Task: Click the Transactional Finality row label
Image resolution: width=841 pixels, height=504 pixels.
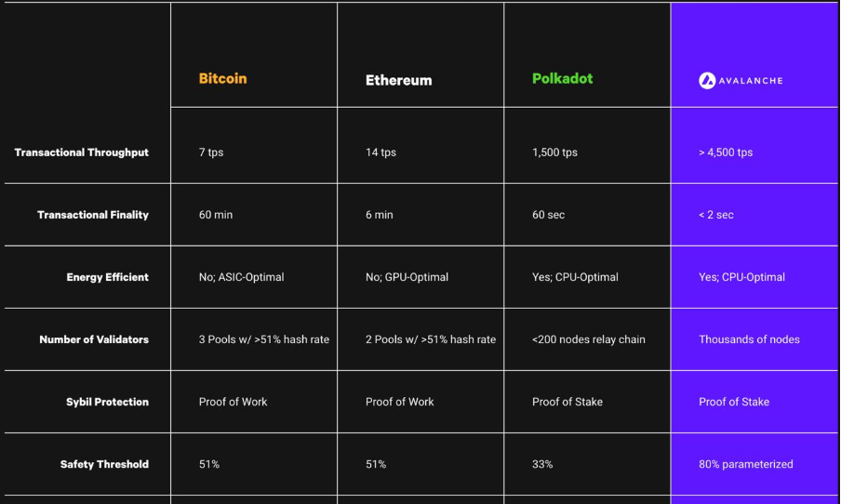Action: pyautogui.click(x=93, y=215)
